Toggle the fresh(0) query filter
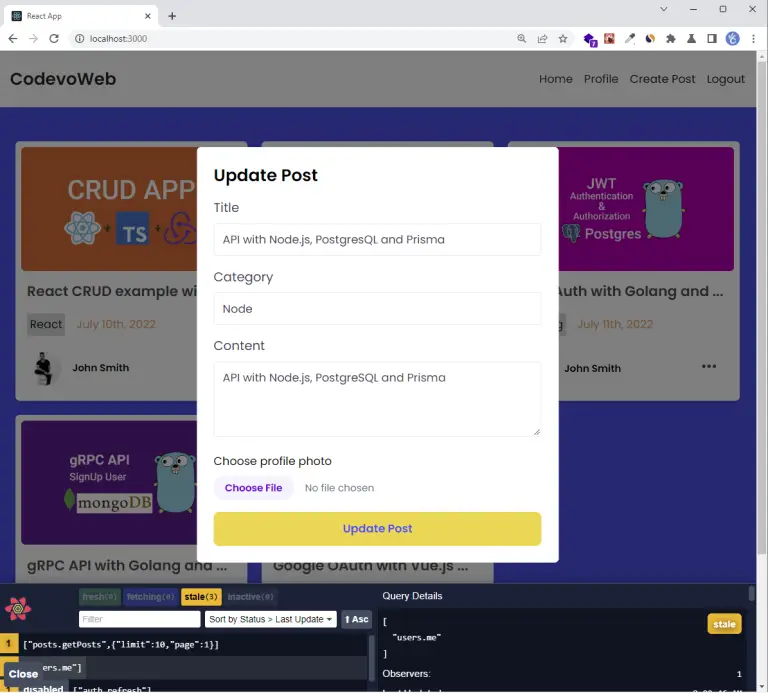This screenshot has width=768, height=693. click(99, 597)
